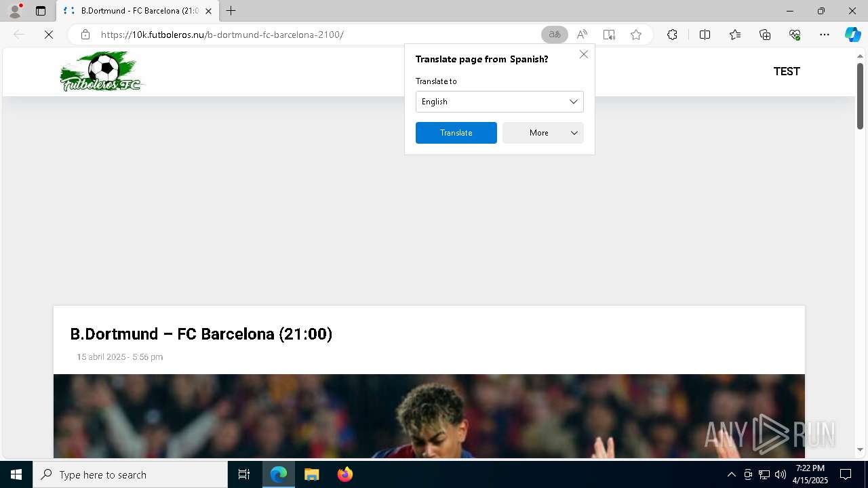Click the match photo thumbnail
This screenshot has height=488, width=868.
pyautogui.click(x=429, y=416)
